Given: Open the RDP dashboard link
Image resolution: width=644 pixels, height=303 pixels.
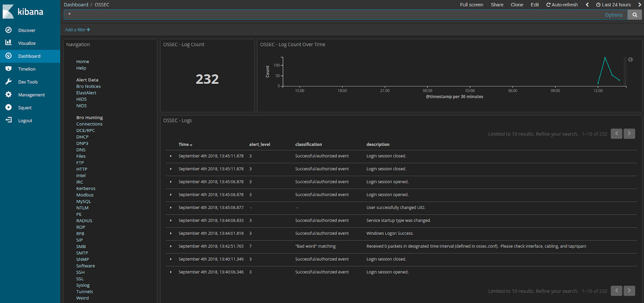Looking at the screenshot, I should (80, 227).
